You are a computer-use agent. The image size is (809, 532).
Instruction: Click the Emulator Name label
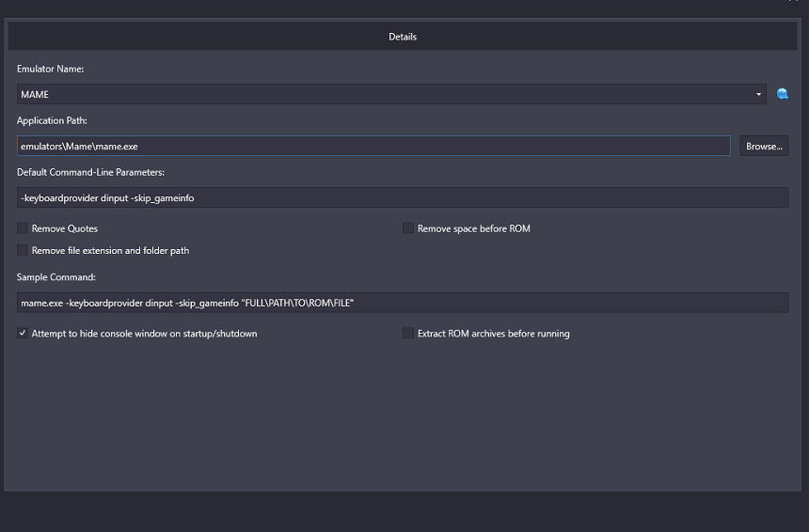point(50,69)
